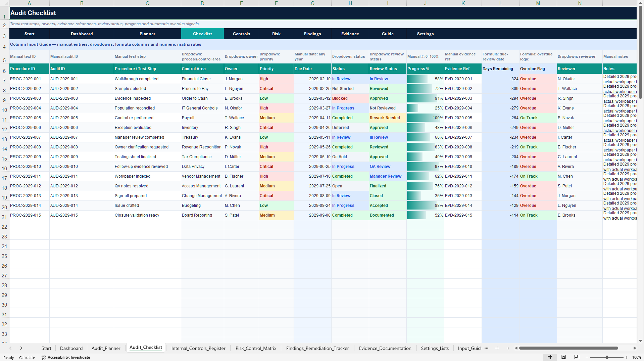644x361 pixels.
Task: Select Reviewer dropdown cell C. Laurent
Action: [x=580, y=157]
